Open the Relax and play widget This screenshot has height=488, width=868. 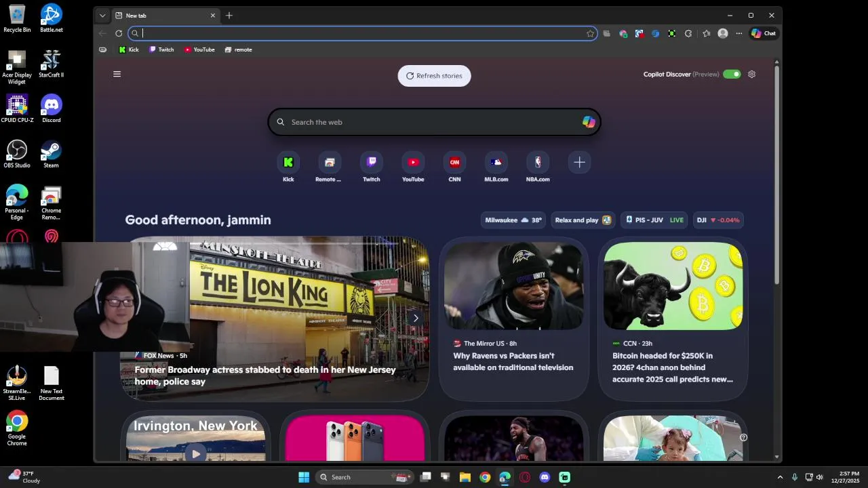pyautogui.click(x=583, y=220)
